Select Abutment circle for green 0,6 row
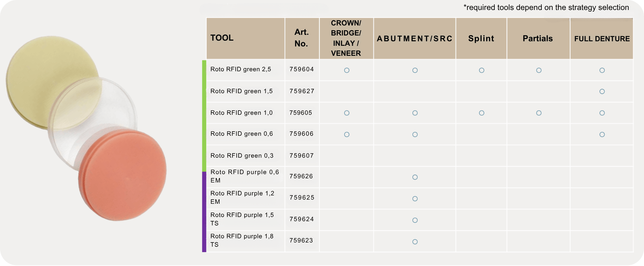This screenshot has height=266, width=644. pyautogui.click(x=415, y=134)
